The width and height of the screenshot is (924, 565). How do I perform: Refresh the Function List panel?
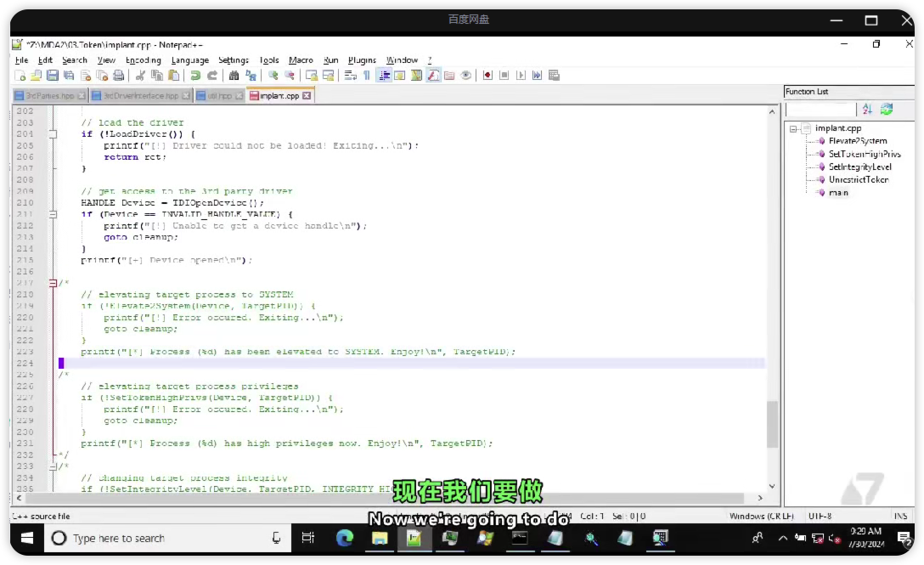tap(886, 109)
